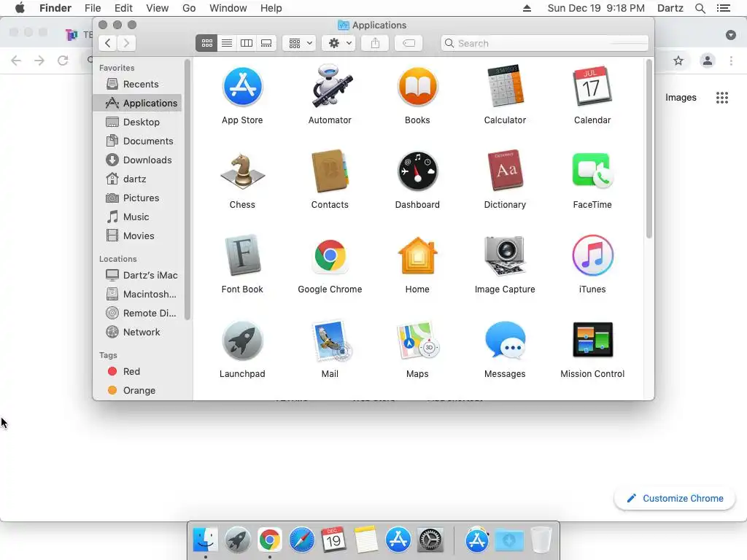Click Customize Chrome in the Chrome window
Screen dimensions: 747x560
[675, 499]
